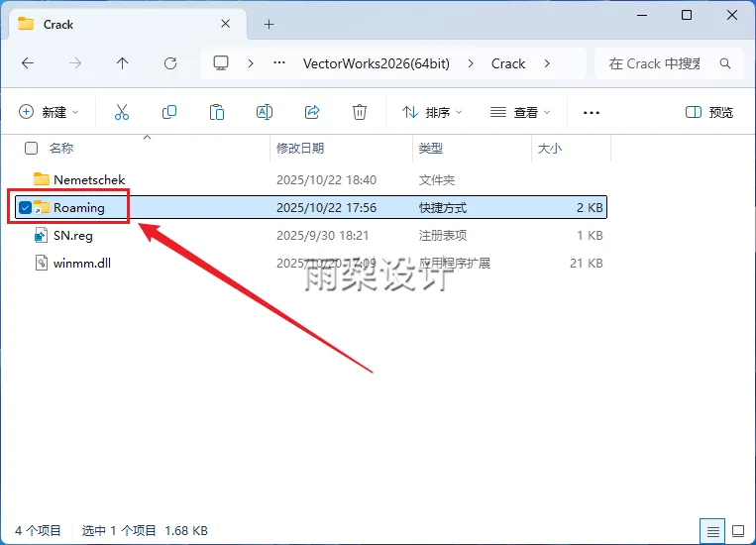The image size is (756, 545).
Task: Toggle the 预览 preview pane
Action: point(709,112)
